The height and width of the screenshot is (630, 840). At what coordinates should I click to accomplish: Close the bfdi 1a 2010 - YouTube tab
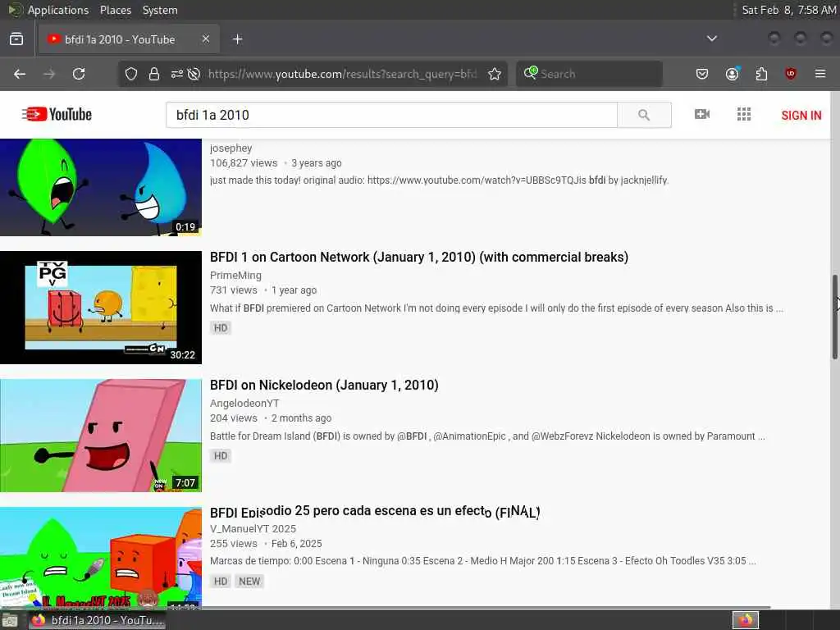(x=206, y=39)
